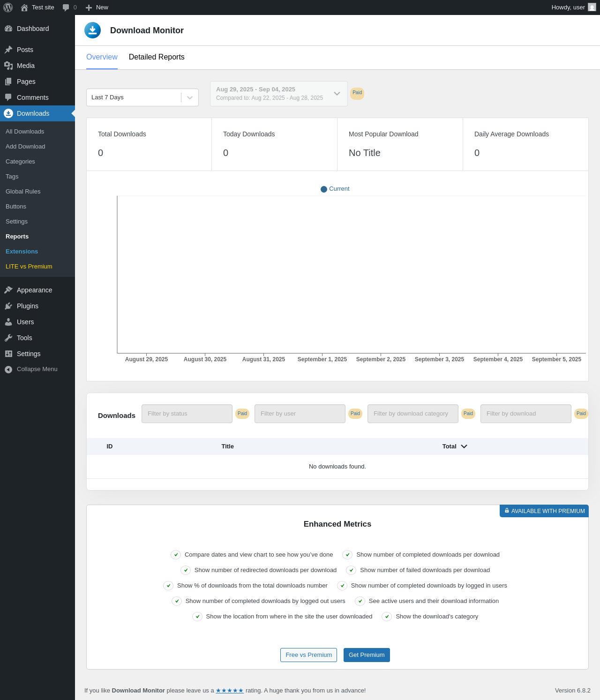Click the Collapse Menu arrow icon
The height and width of the screenshot is (700, 600).
(x=8, y=369)
